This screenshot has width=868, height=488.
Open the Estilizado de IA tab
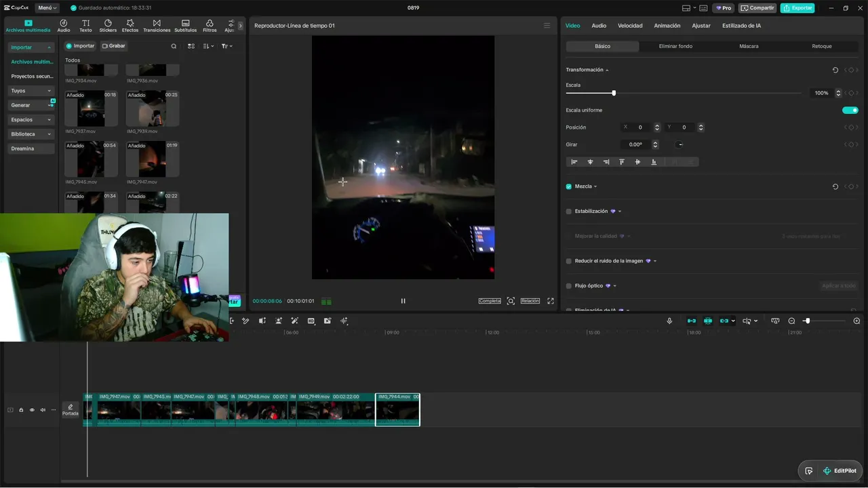click(x=741, y=26)
